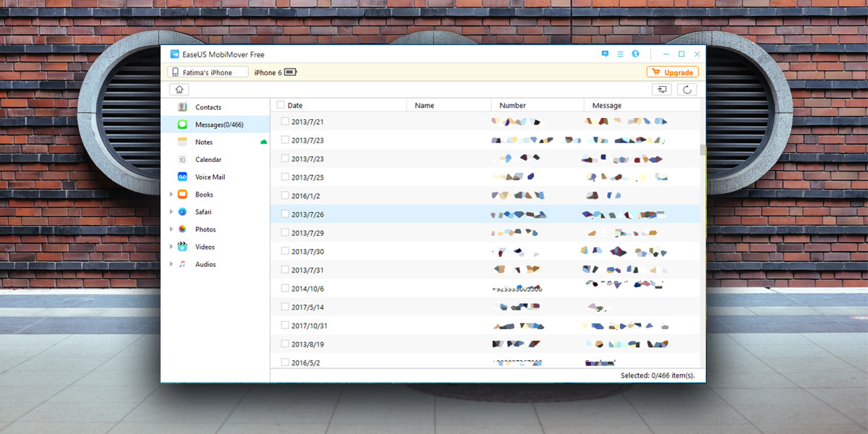
Task: Click the transfer to computer icon
Action: 662,90
